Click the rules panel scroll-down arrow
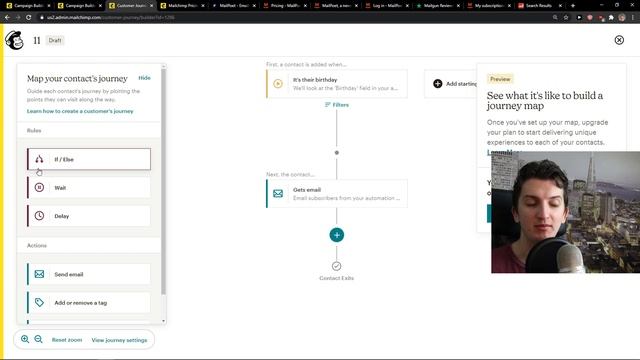The image size is (640, 360). 164,321
